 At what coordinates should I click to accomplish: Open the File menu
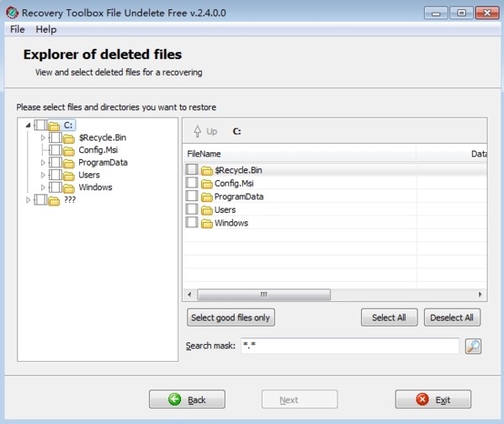click(x=18, y=29)
